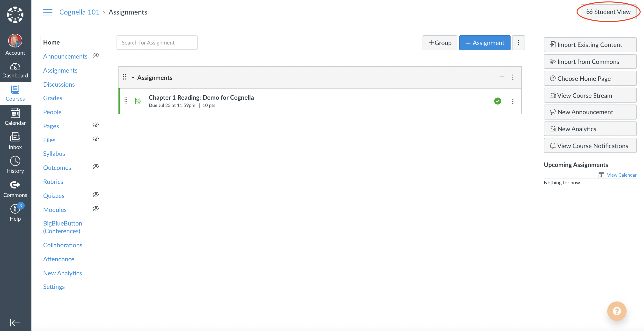Add assignment to group via plus icon

tap(502, 77)
